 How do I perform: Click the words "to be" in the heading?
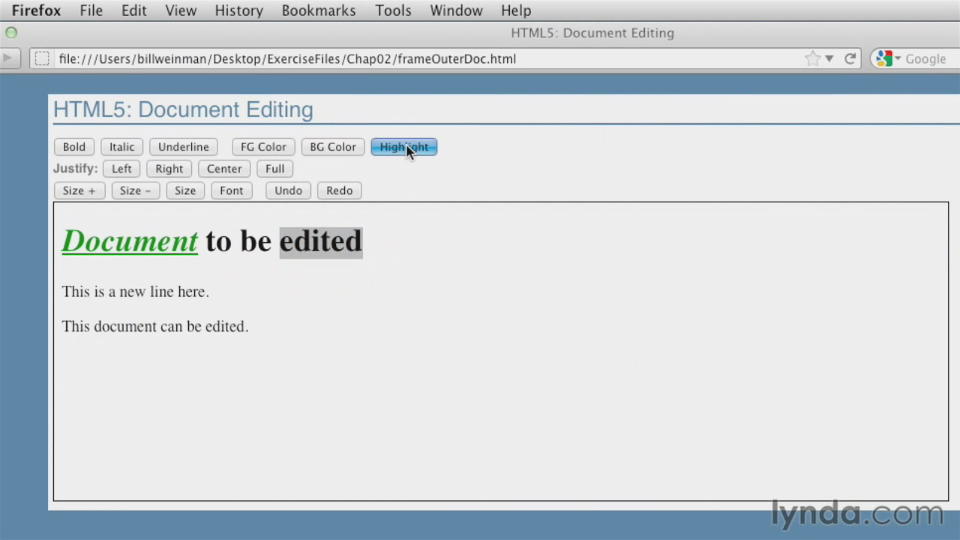coord(239,241)
